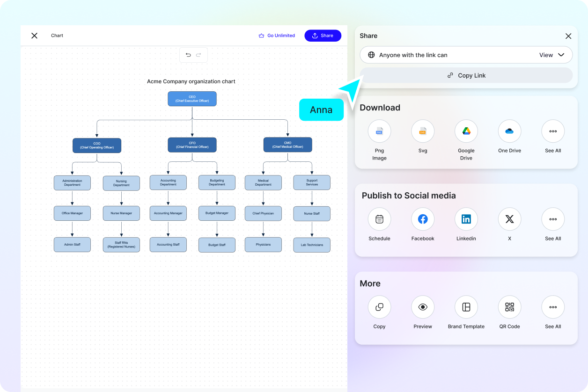The width and height of the screenshot is (588, 392).
Task: Open the Google Drive export option
Action: click(466, 131)
